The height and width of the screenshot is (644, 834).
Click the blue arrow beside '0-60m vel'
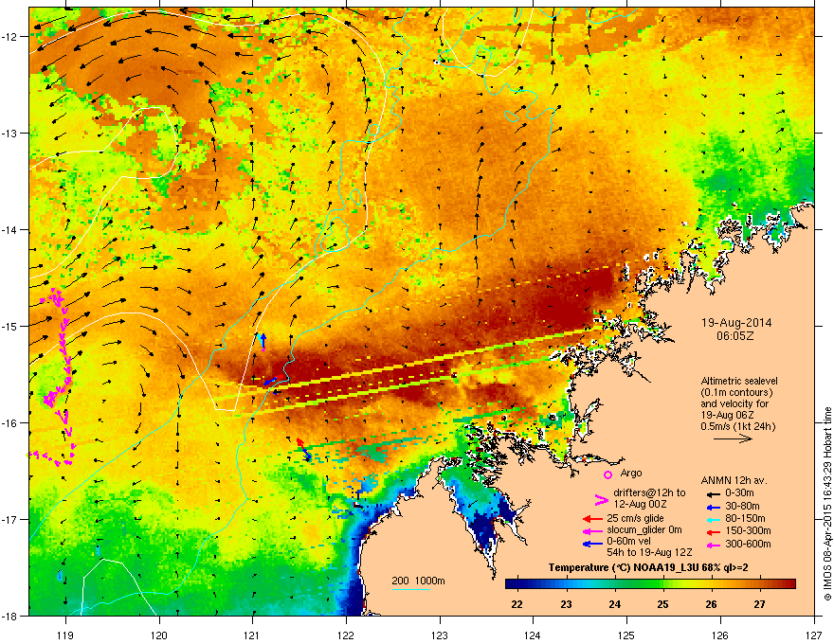coord(592,544)
